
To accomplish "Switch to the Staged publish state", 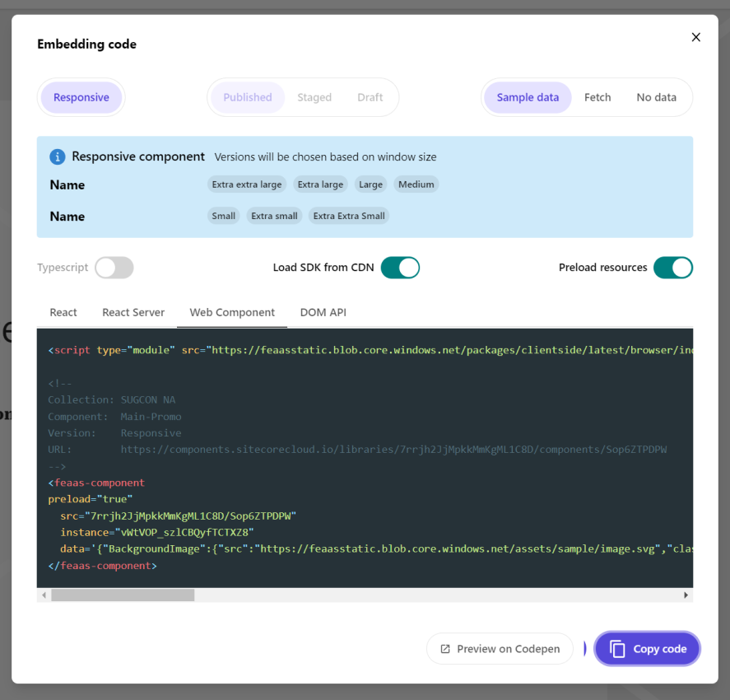I will (314, 96).
